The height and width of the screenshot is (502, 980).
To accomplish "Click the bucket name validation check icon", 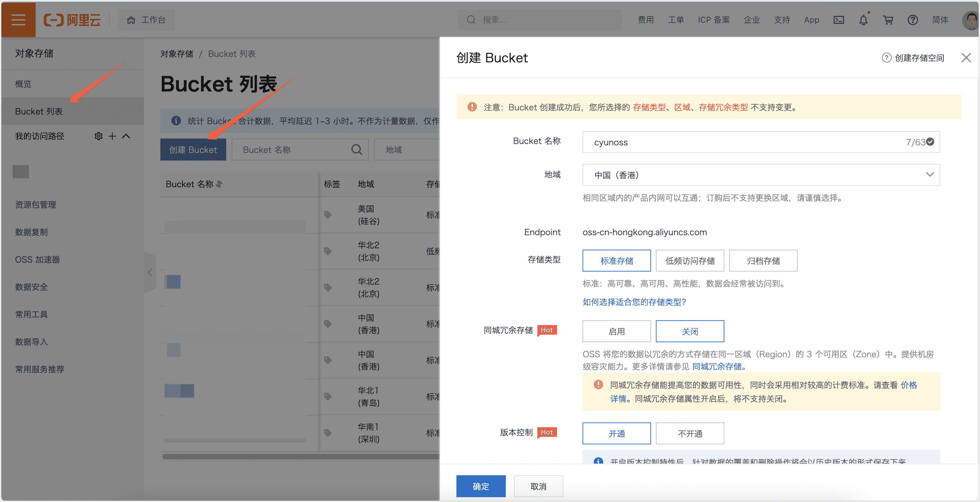I will tap(930, 142).
